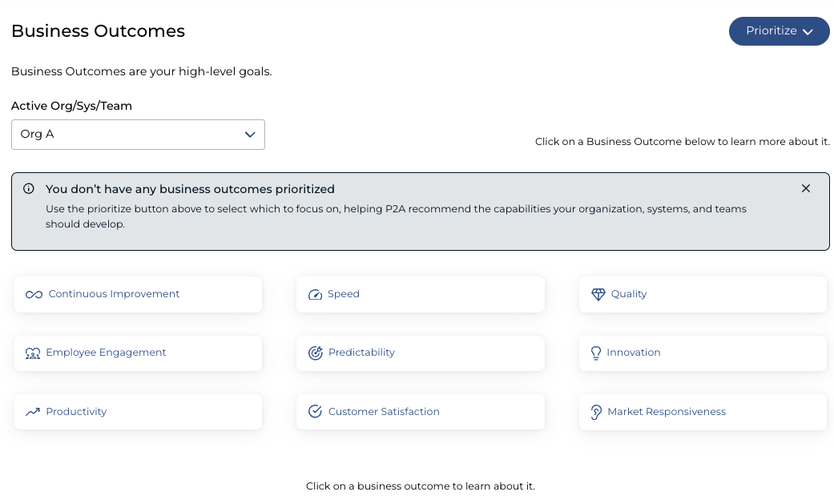This screenshot has height=504, width=834.
Task: Choose the Customer Satisfaction outcome label
Action: click(x=384, y=412)
